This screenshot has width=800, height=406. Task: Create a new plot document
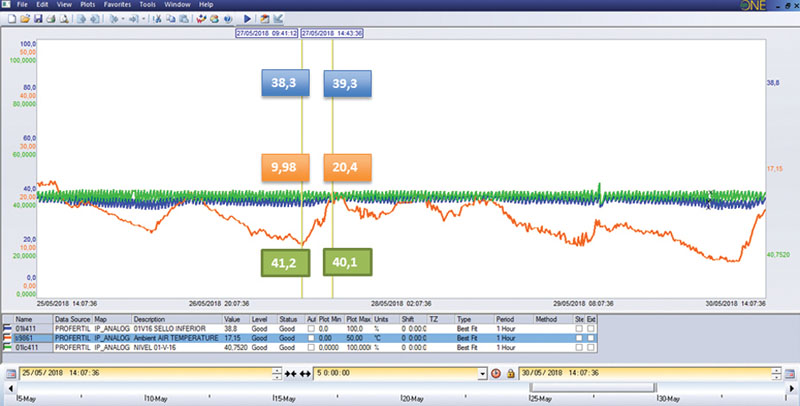[11, 19]
